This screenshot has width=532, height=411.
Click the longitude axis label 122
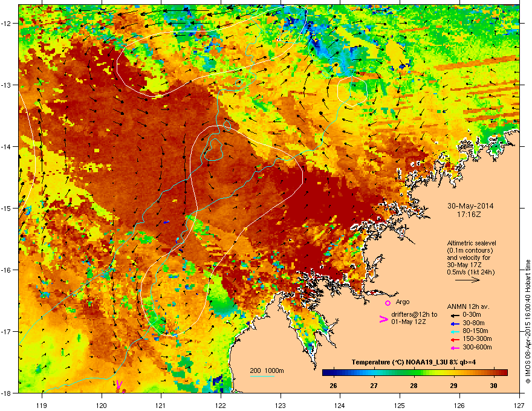pos(221,405)
